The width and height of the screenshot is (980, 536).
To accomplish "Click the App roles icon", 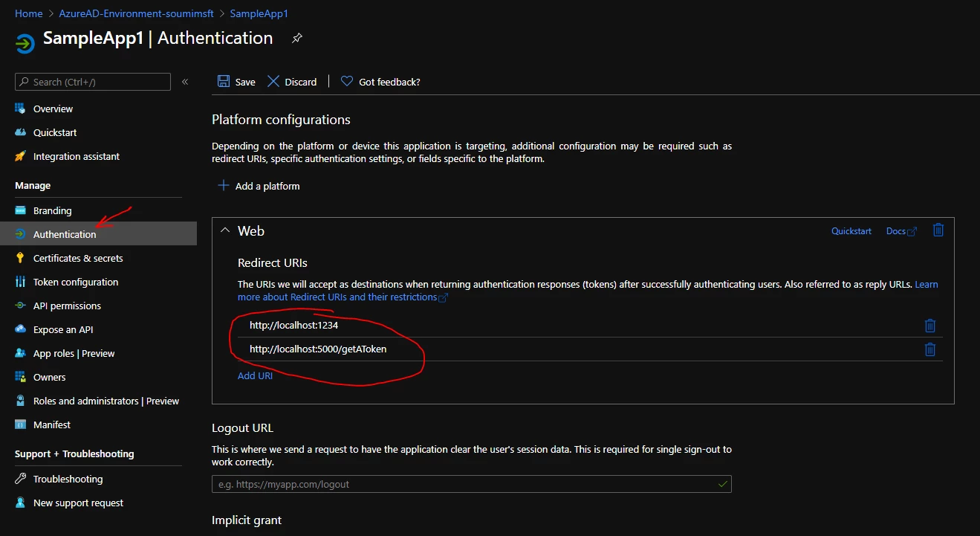I will 20,353.
